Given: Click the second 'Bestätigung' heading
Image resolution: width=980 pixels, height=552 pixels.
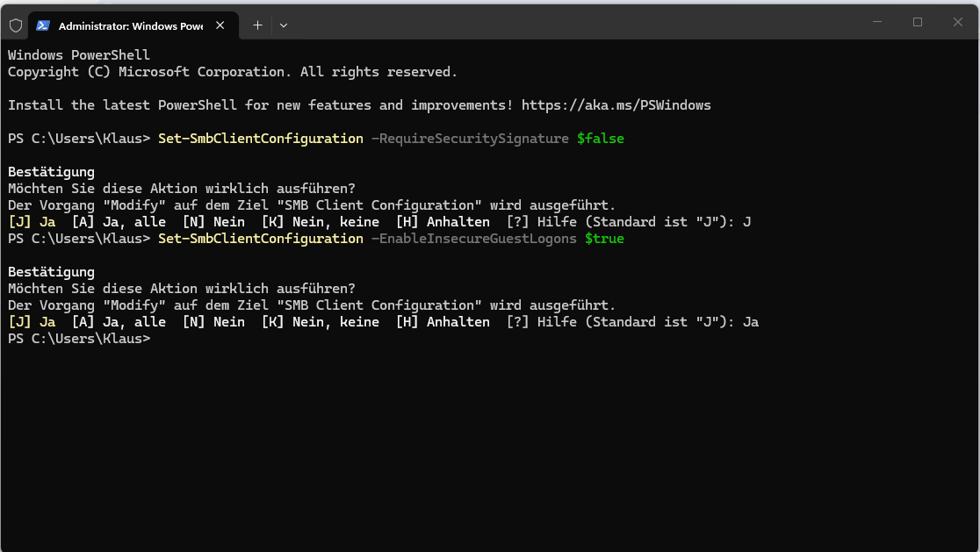Looking at the screenshot, I should click(x=51, y=272).
